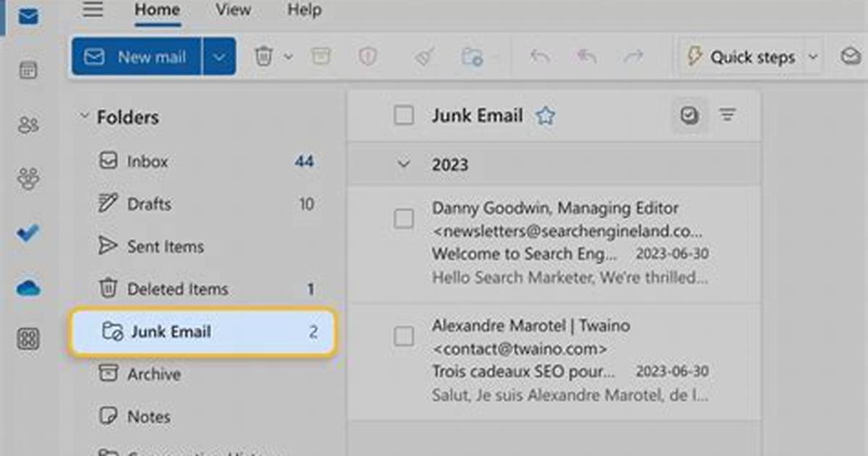
Task: Open the Notes folder
Action: point(202,416)
